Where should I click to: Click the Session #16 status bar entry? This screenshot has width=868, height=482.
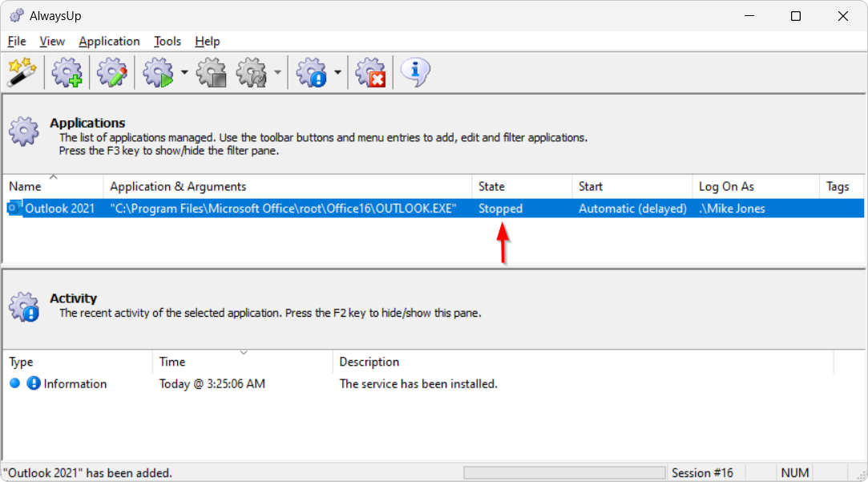click(x=702, y=472)
